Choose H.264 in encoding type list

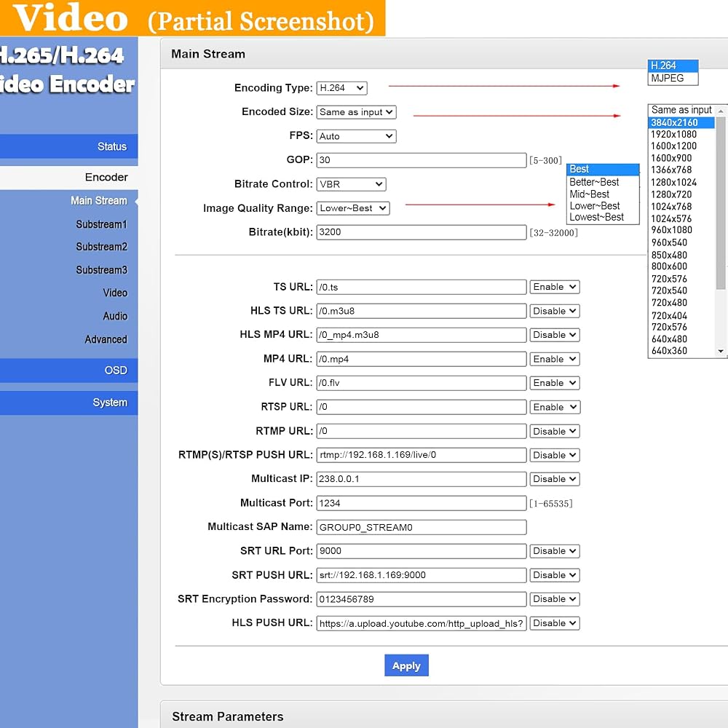[x=673, y=66]
